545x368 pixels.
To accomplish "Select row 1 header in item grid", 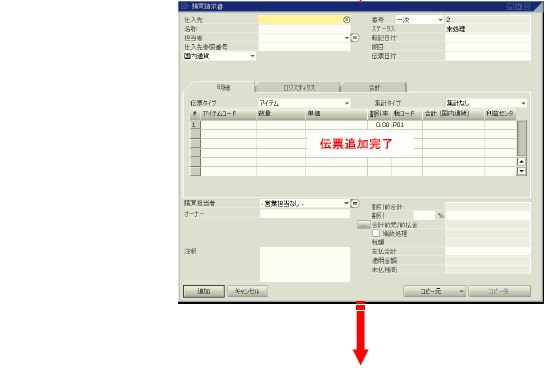I will tap(195, 125).
